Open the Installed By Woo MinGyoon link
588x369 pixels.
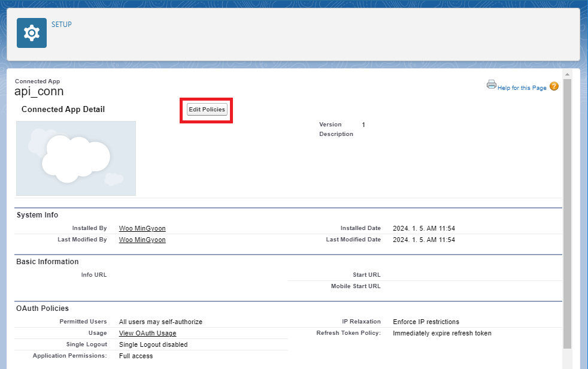[142, 228]
